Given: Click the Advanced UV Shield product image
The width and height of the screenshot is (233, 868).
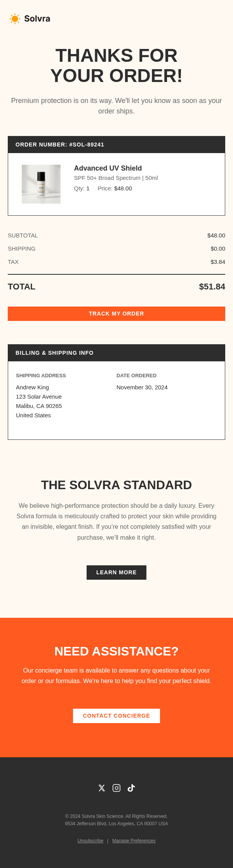Looking at the screenshot, I should click(x=41, y=184).
